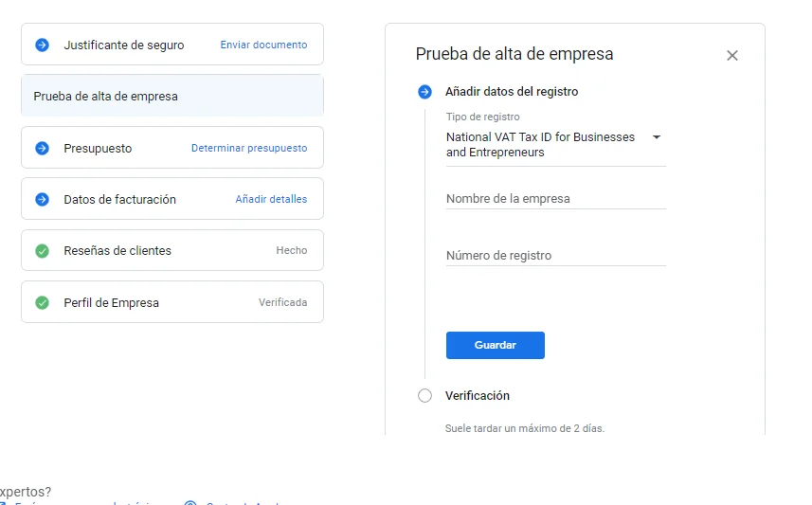This screenshot has height=505, width=812.
Task: Click green checkmark beside Perfil de Empresa
Action: click(x=42, y=303)
